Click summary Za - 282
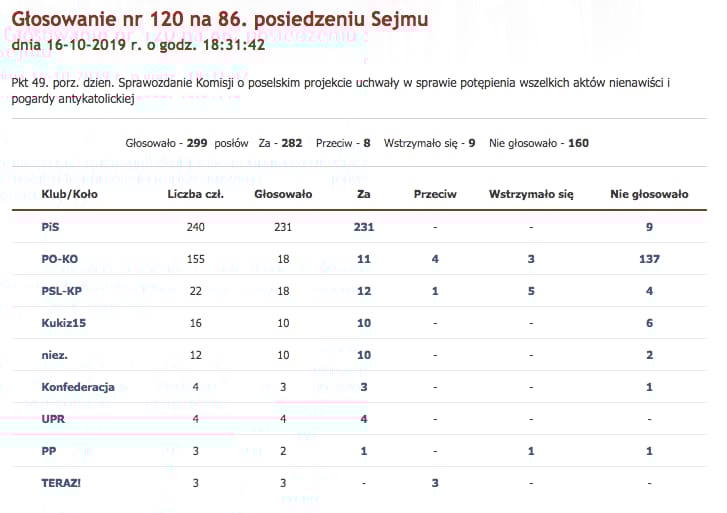 pos(280,143)
